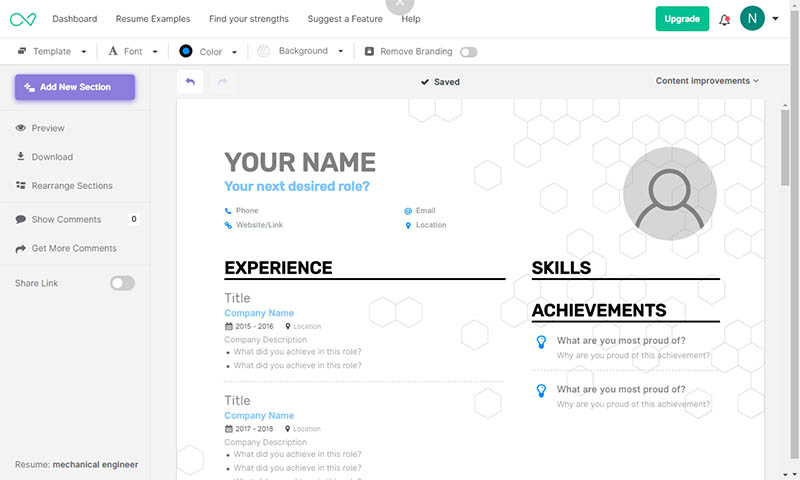Click the Rearrange Sections icon
The image size is (800, 480).
coord(21,186)
